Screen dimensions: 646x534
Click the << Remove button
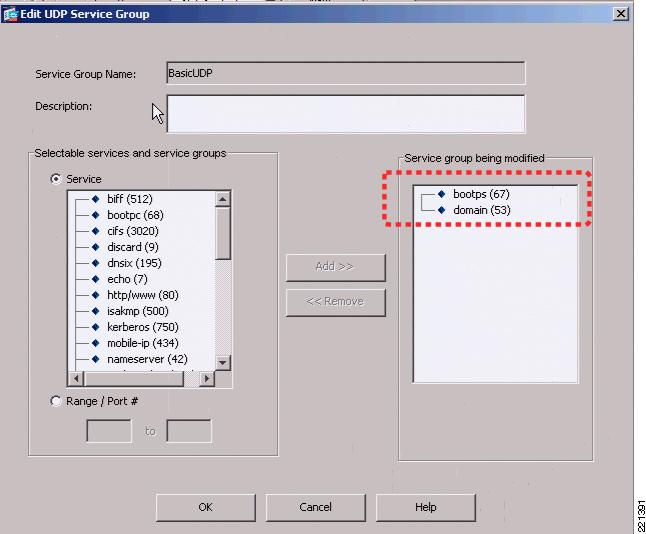pos(335,302)
